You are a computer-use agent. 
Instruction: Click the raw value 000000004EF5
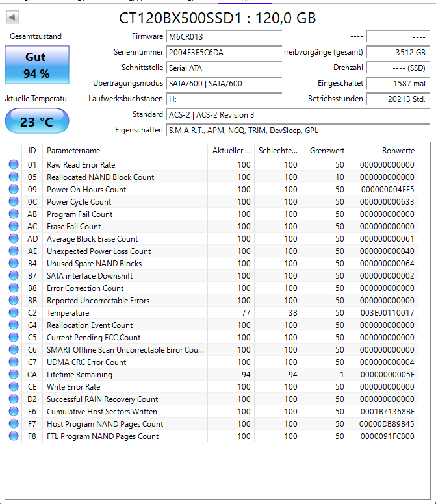coord(387,189)
